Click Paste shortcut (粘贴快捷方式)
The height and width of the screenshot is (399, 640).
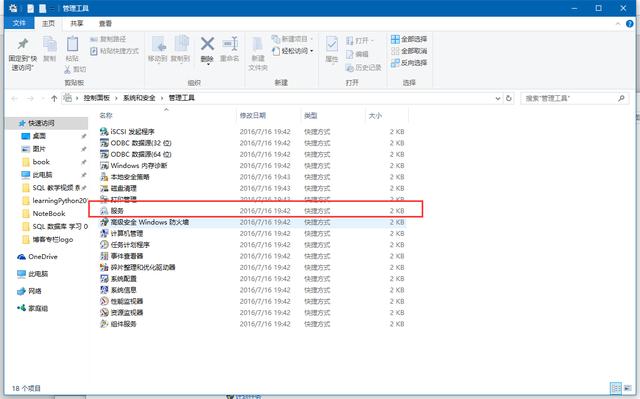pyautogui.click(x=115, y=51)
